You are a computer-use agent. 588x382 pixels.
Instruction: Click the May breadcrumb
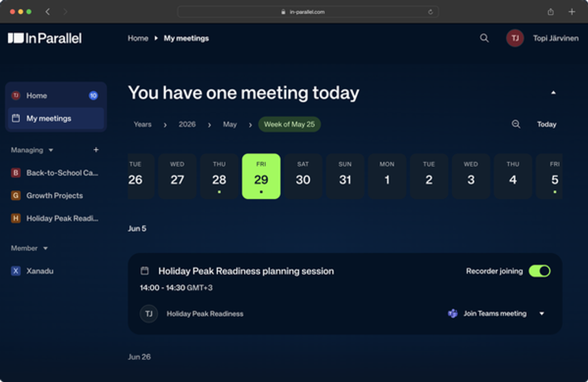coord(230,124)
